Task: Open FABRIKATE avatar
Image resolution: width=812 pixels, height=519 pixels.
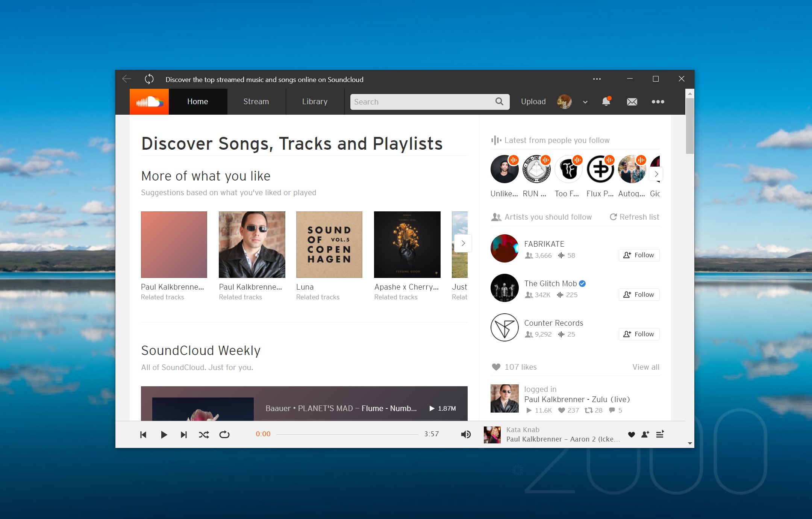Action: click(504, 248)
